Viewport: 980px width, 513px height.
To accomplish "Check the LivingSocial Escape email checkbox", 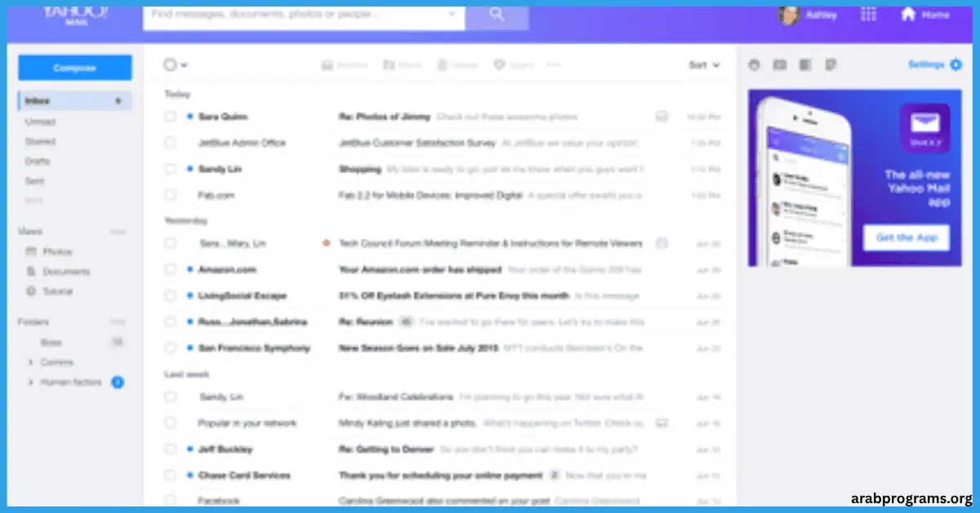I will [x=170, y=295].
